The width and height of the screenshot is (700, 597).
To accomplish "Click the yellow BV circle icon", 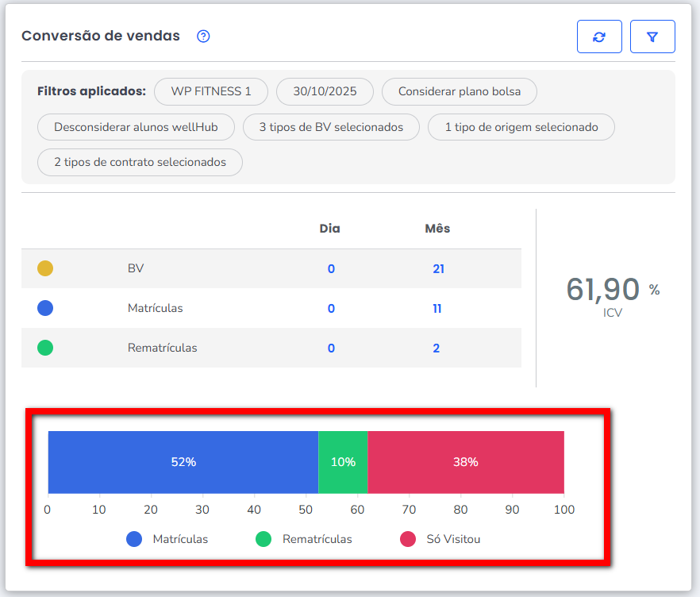I will 45,268.
